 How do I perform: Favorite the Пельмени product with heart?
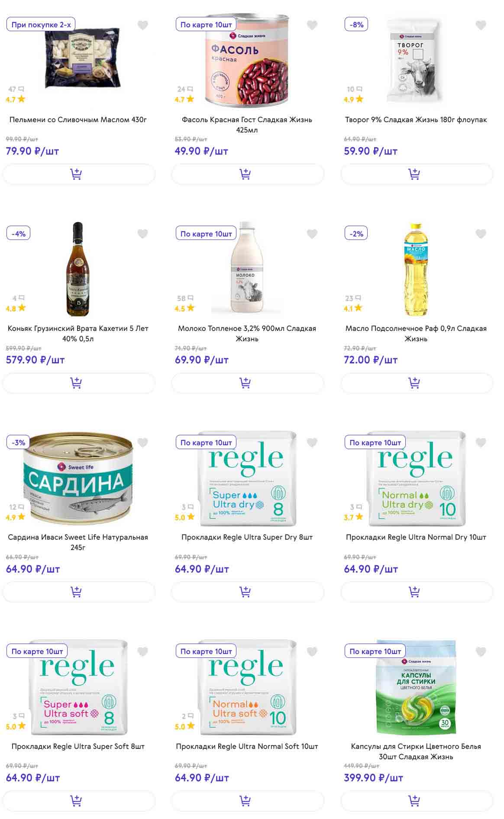(x=143, y=25)
